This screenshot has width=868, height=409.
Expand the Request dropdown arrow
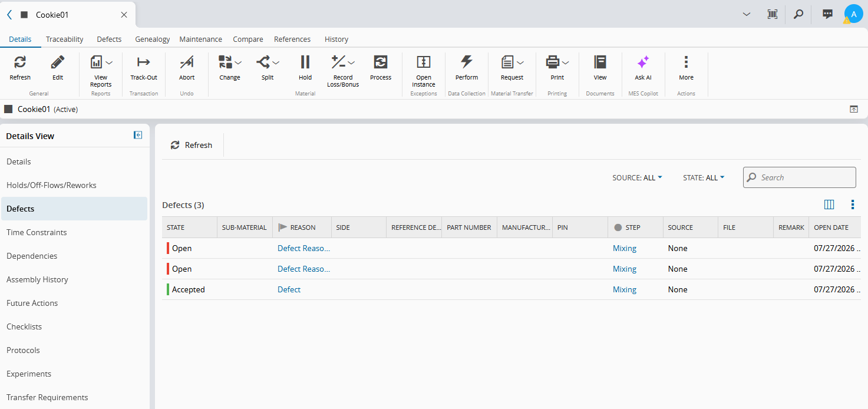520,62
